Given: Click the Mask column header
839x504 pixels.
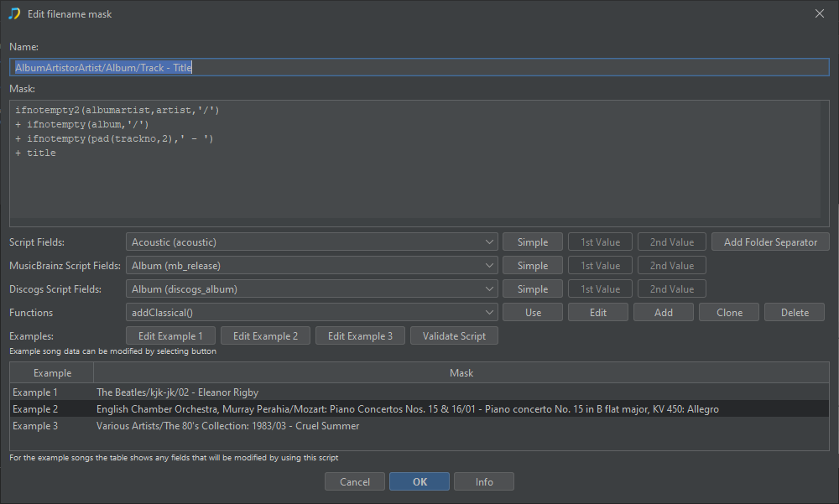Looking at the screenshot, I should (x=461, y=373).
